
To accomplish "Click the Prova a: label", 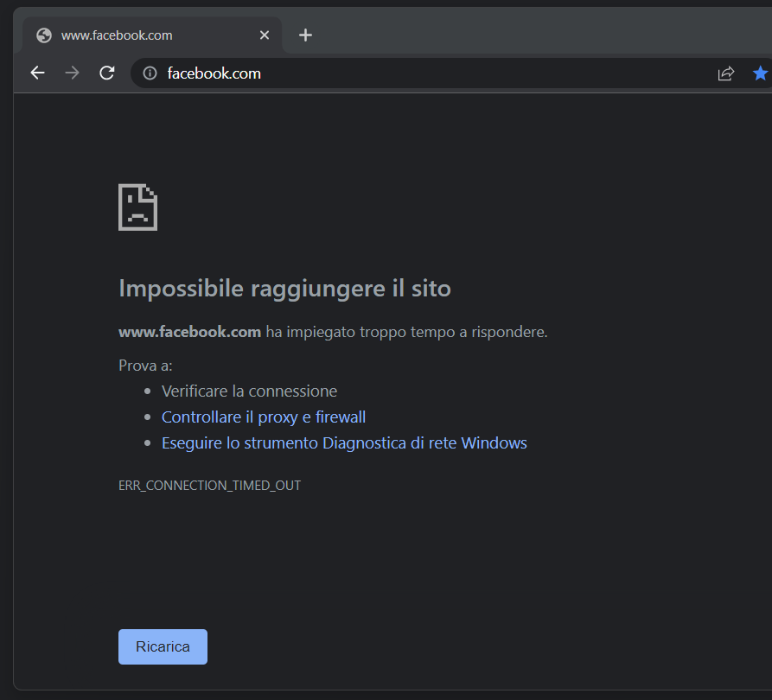I will point(145,366).
